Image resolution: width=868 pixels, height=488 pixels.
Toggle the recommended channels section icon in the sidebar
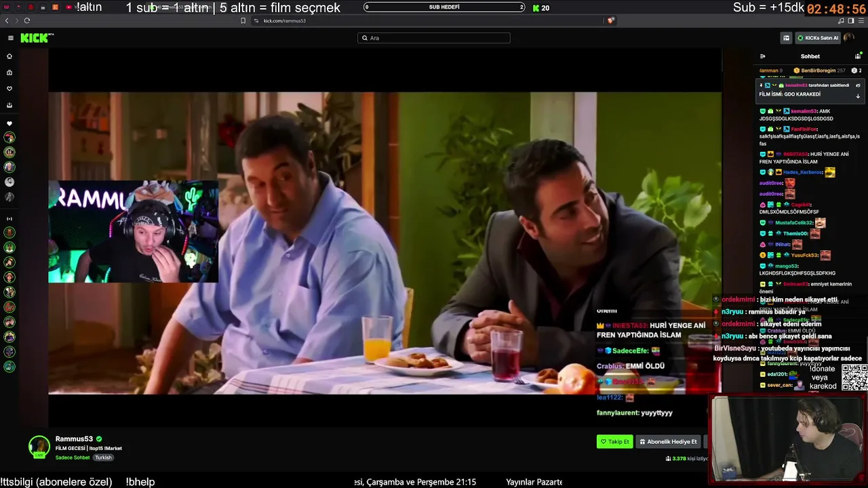tap(9, 219)
